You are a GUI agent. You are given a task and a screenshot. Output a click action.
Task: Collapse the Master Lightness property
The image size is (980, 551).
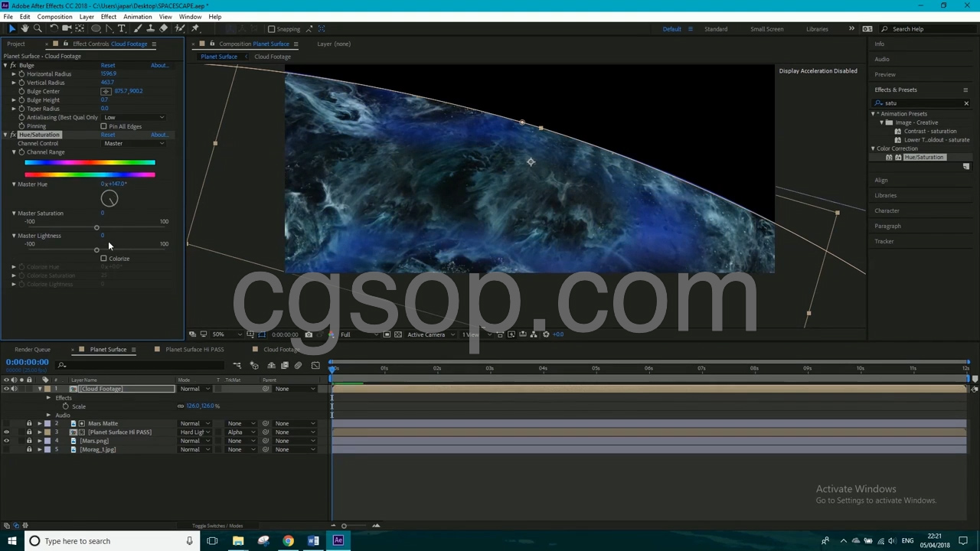pos(13,236)
